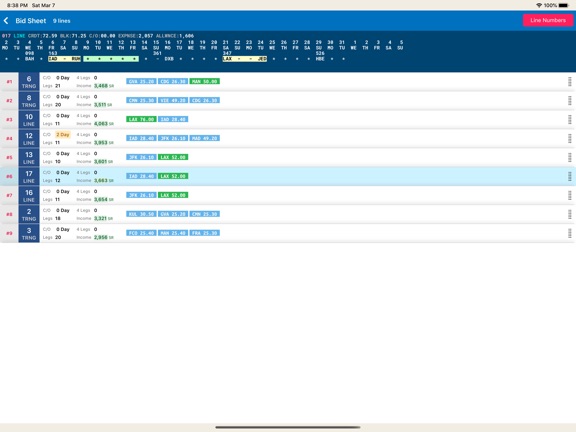The image size is (576, 432).
Task: Select the line 3 TRNG tile
Action: 29,233
